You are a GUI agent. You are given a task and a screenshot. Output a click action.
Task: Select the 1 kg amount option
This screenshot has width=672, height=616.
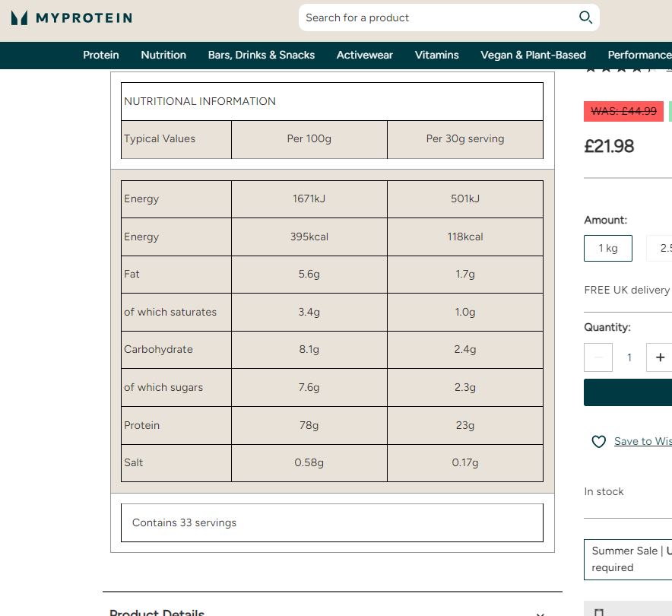point(607,248)
